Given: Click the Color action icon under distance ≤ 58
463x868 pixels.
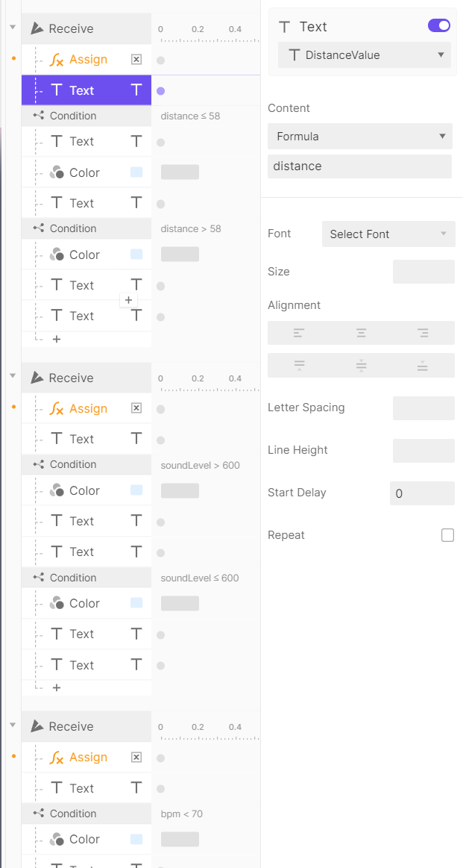Looking at the screenshot, I should [x=57, y=172].
